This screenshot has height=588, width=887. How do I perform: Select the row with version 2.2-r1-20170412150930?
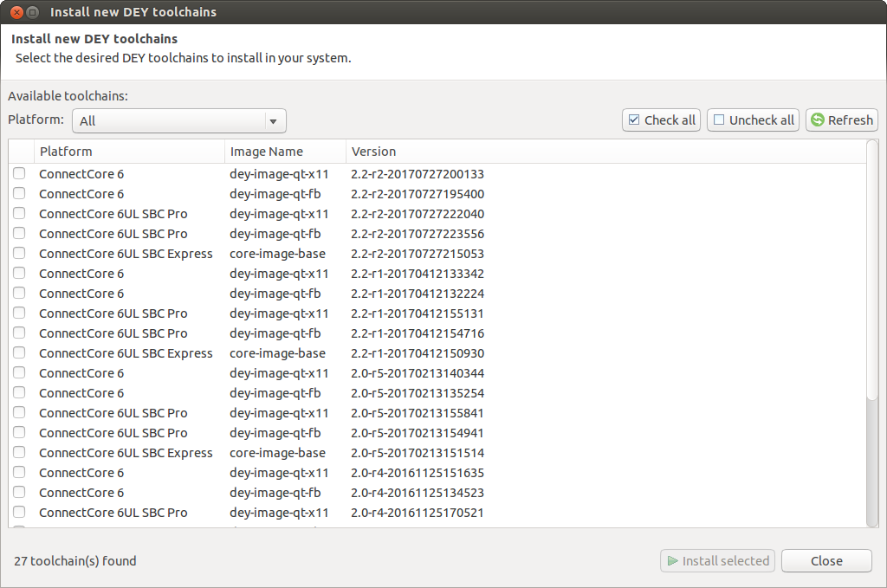click(417, 353)
